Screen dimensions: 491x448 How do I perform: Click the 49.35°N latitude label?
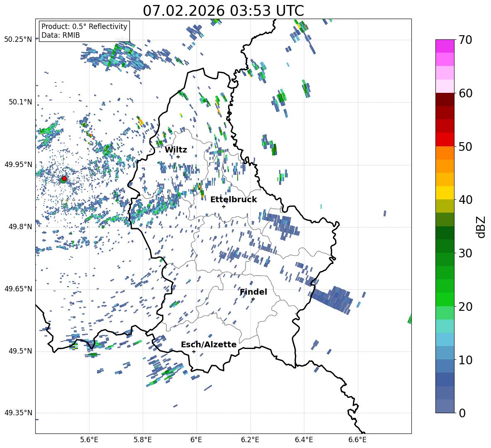(18, 413)
